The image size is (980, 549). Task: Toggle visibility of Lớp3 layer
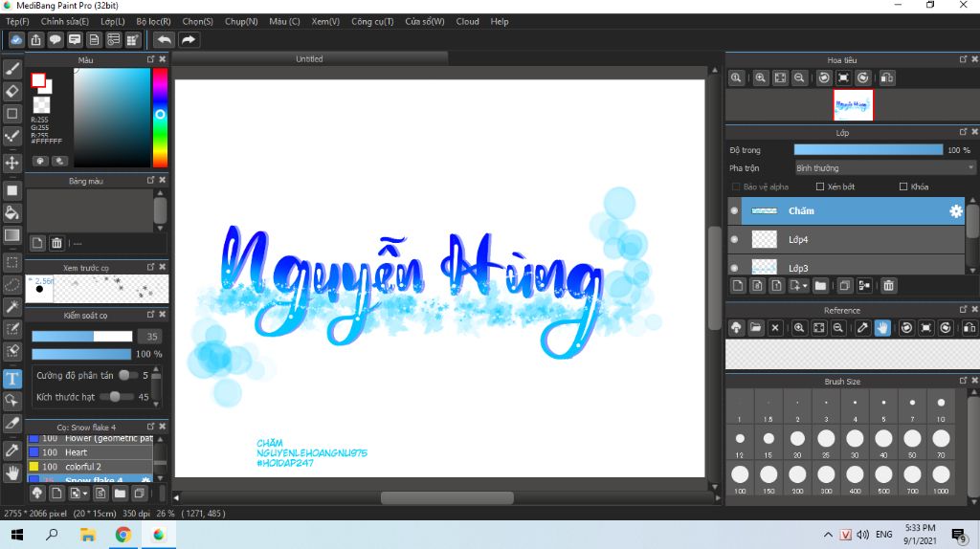(x=734, y=267)
